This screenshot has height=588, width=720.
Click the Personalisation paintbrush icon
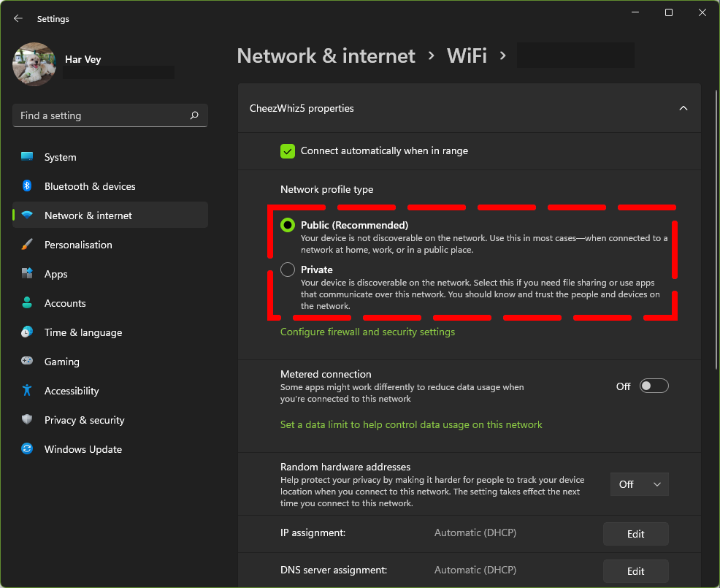click(x=27, y=245)
